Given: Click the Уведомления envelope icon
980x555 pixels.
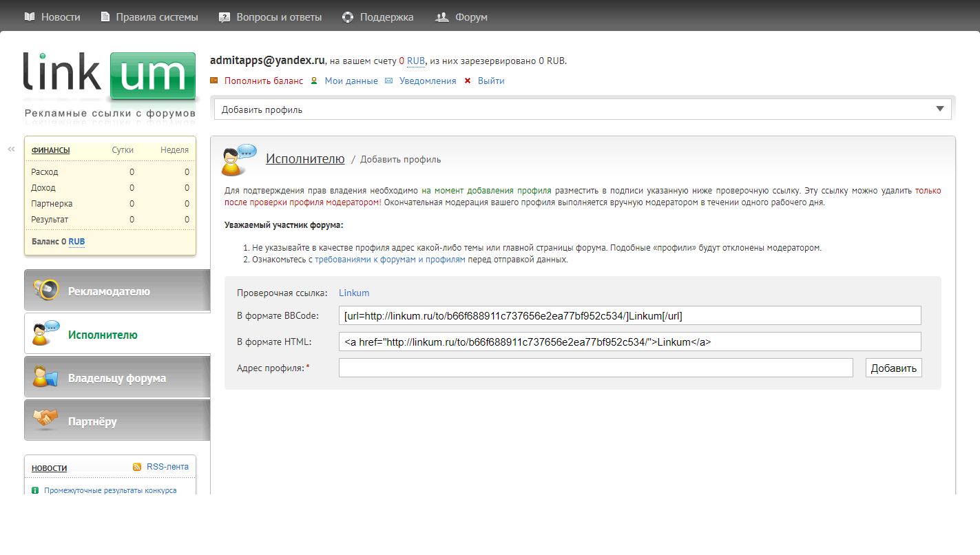Looking at the screenshot, I should point(388,81).
